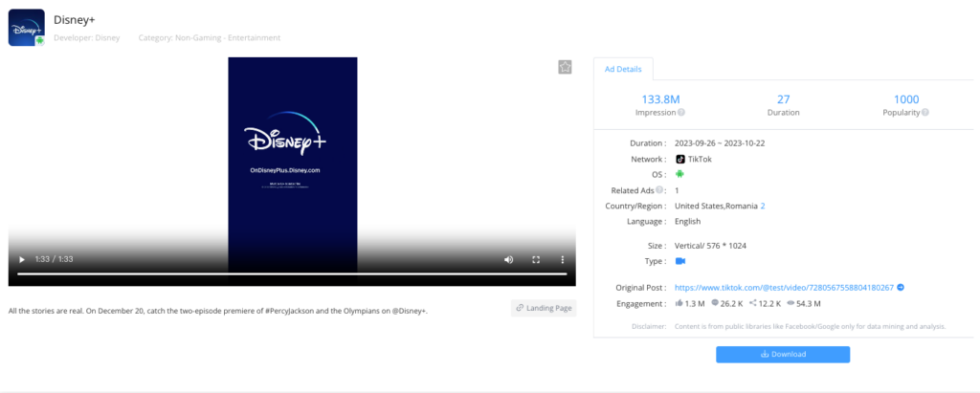Click the 27 duration value
The width and height of the screenshot is (980, 393).
(x=783, y=99)
